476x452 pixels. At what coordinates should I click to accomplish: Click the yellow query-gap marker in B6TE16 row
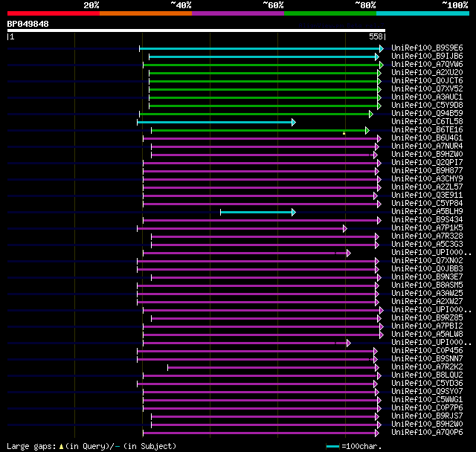tap(344, 133)
